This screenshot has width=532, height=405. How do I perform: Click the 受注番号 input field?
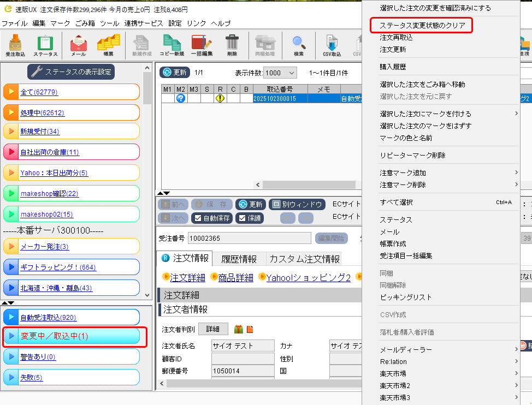[x=249, y=238]
